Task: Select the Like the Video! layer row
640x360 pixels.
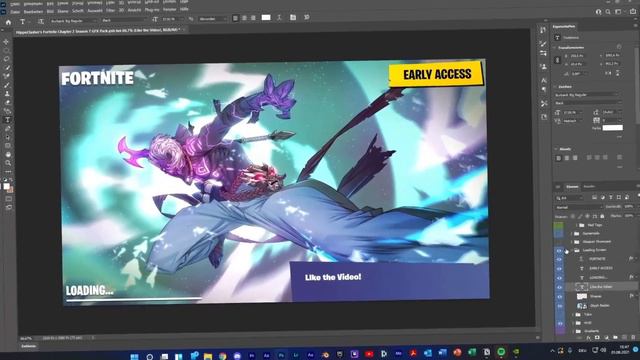Action: (x=601, y=287)
